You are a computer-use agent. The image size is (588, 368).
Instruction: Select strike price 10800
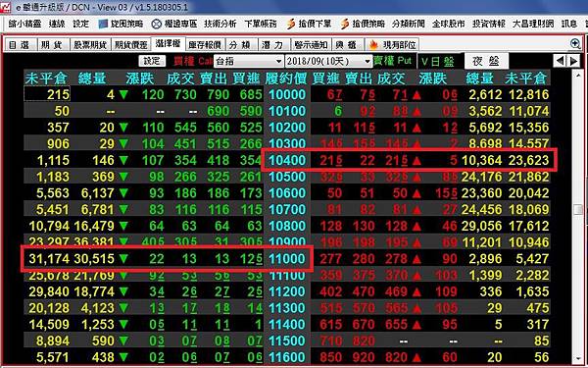[287, 226]
